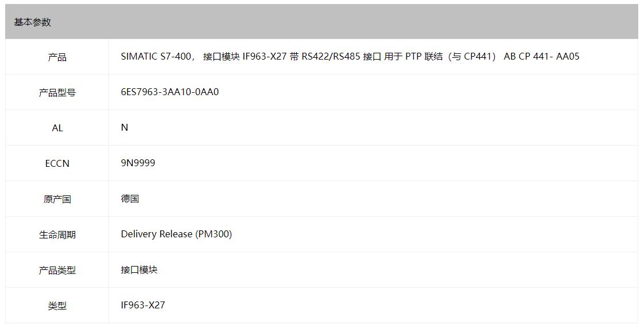Select the Delivery Release (PM300) value
The width and height of the screenshot is (644, 329).
[x=176, y=234]
